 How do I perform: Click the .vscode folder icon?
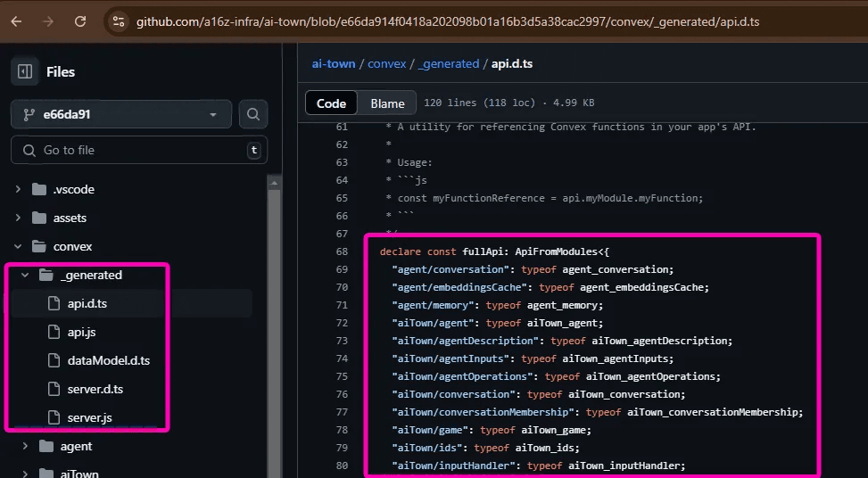coord(38,189)
